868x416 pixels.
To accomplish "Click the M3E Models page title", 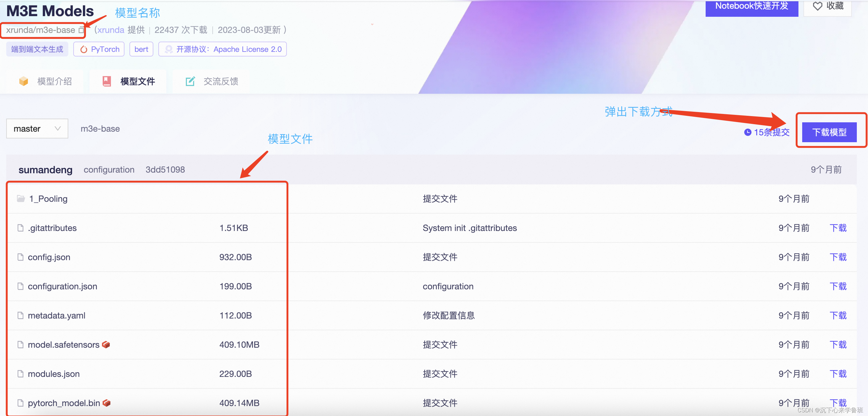I will 50,11.
